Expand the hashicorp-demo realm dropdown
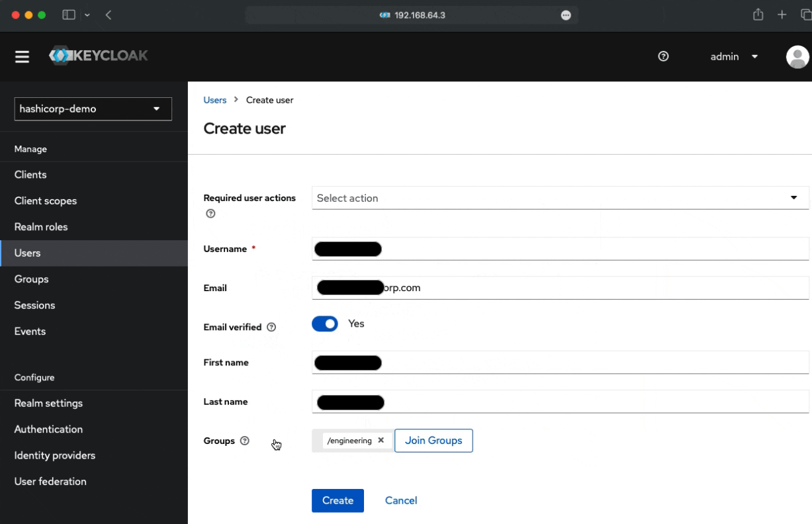The image size is (812, 524). pyautogui.click(x=93, y=109)
